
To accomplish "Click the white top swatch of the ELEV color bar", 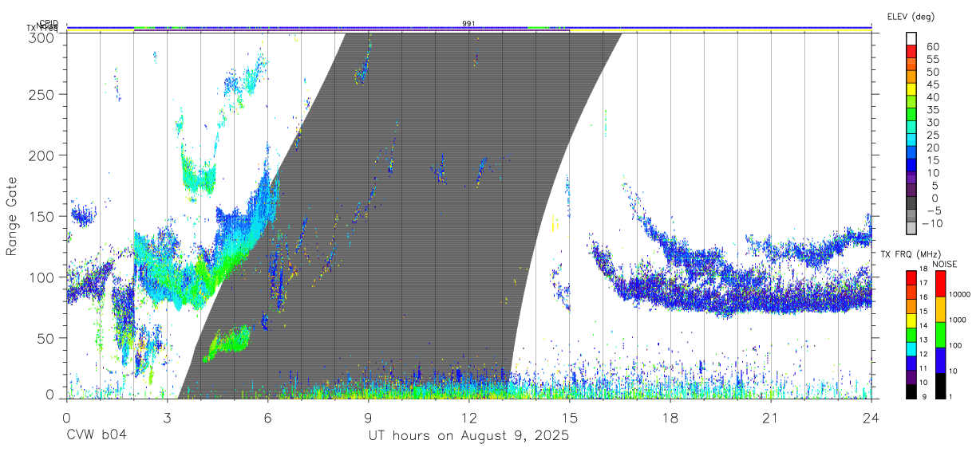I will point(911,38).
